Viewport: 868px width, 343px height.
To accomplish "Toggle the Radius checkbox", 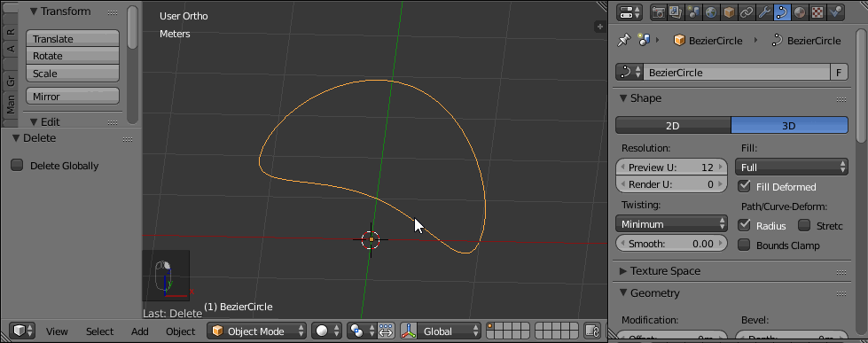I will point(745,225).
